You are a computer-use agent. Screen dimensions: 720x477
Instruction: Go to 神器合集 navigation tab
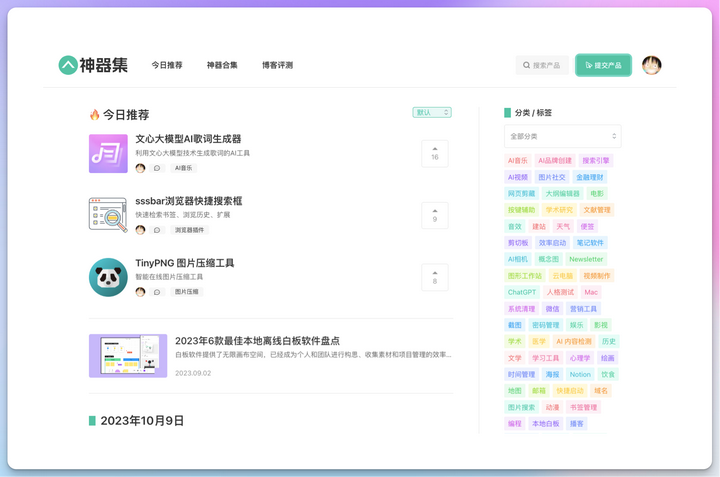point(222,65)
